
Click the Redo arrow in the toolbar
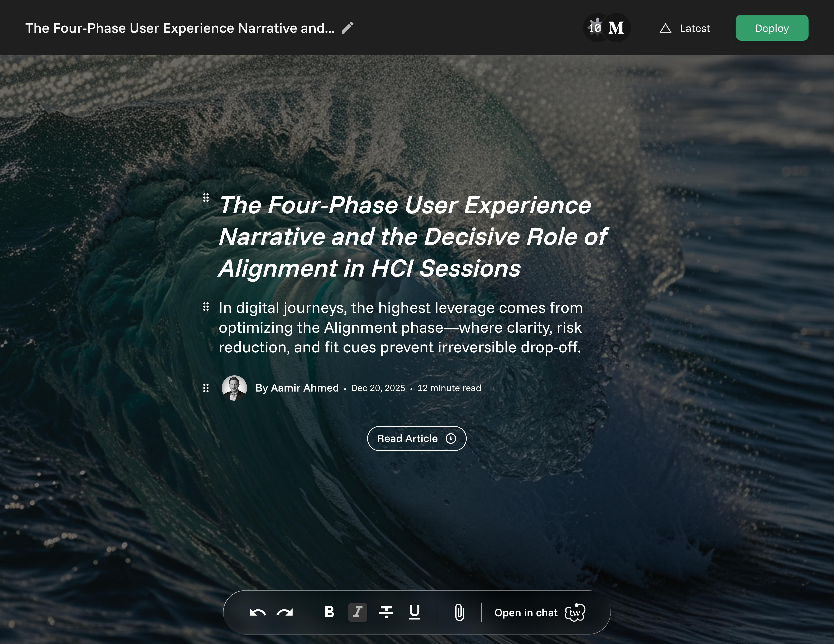[x=285, y=613]
